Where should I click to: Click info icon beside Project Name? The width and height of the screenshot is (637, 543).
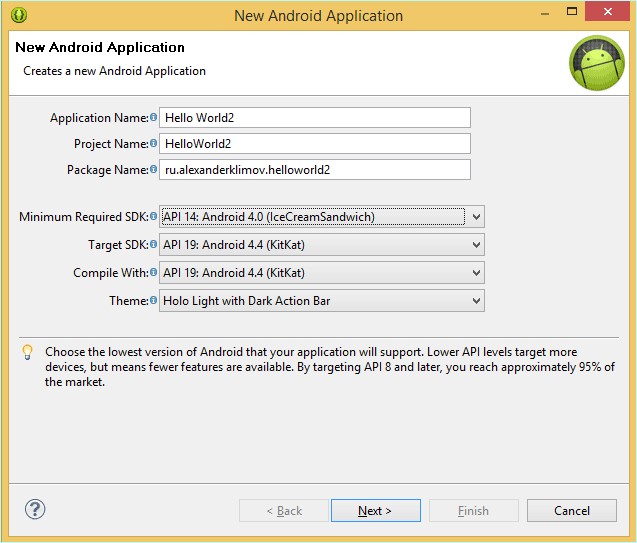153,143
